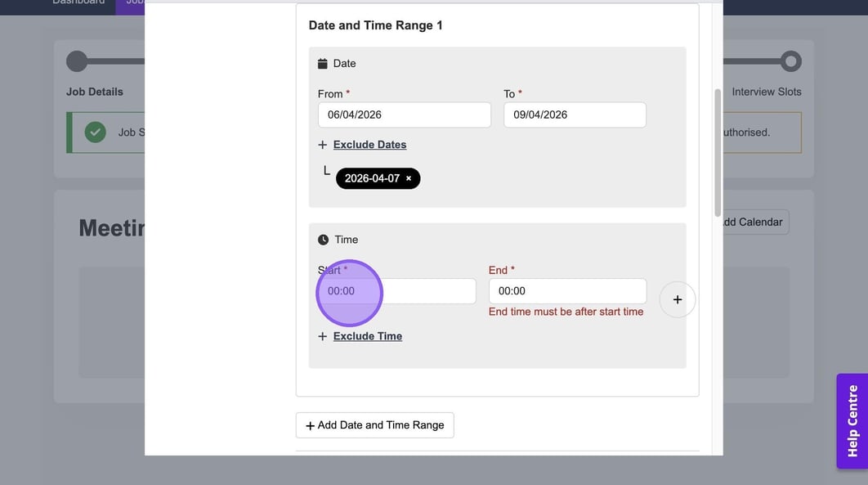Go to the Dashboard nav tab
The width and height of the screenshot is (868, 485).
pos(78,2)
